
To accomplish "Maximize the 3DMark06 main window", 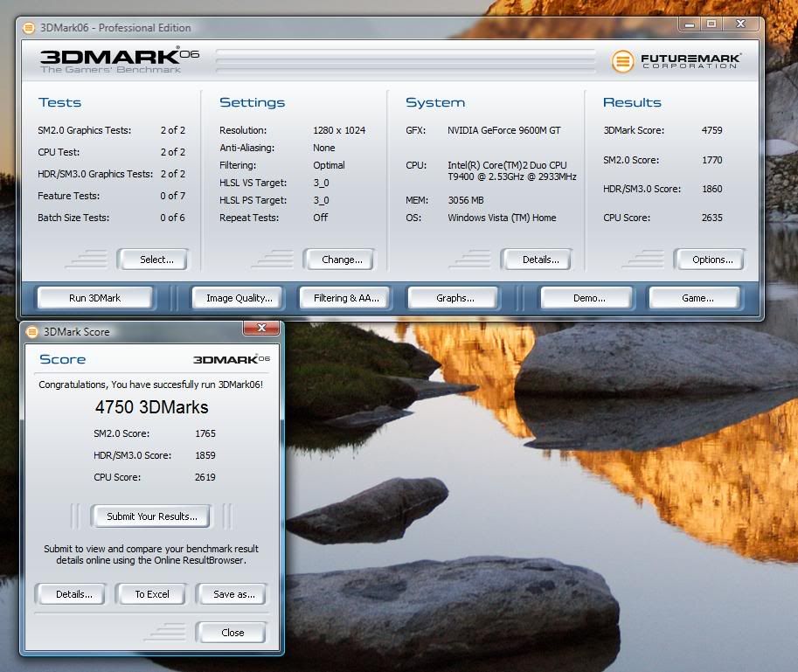I will tap(711, 24).
